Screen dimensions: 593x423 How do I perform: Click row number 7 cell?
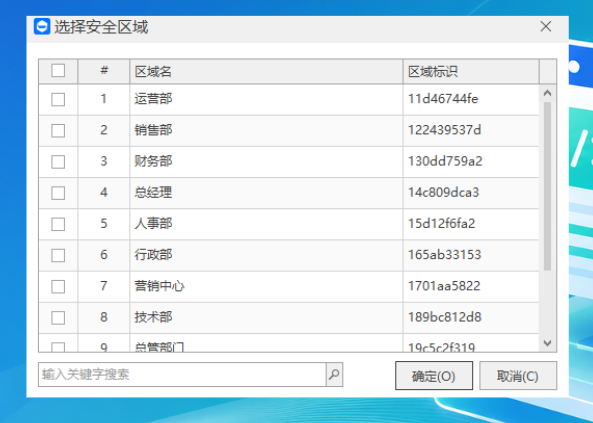pyautogui.click(x=104, y=286)
